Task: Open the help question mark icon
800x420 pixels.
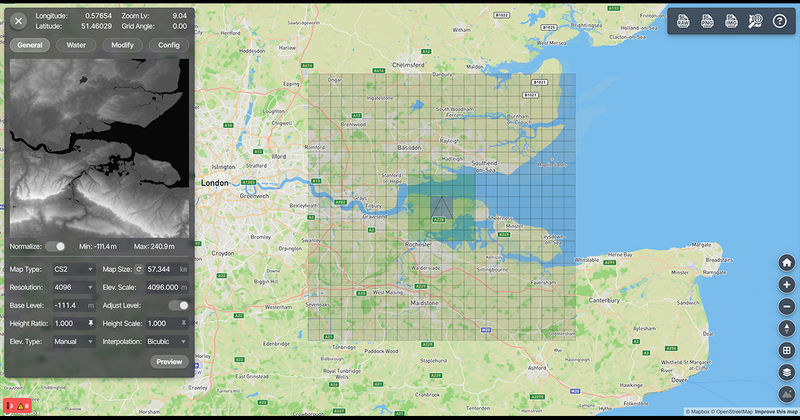Action: (x=779, y=21)
